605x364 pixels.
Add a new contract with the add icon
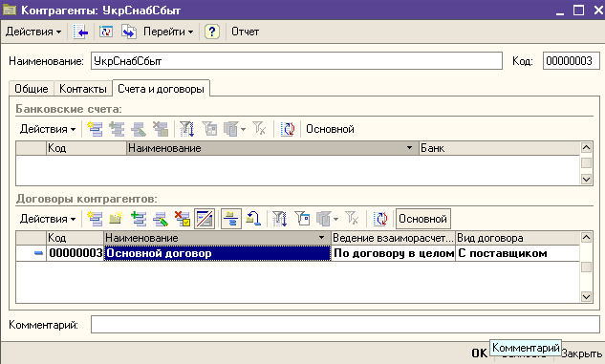95,219
